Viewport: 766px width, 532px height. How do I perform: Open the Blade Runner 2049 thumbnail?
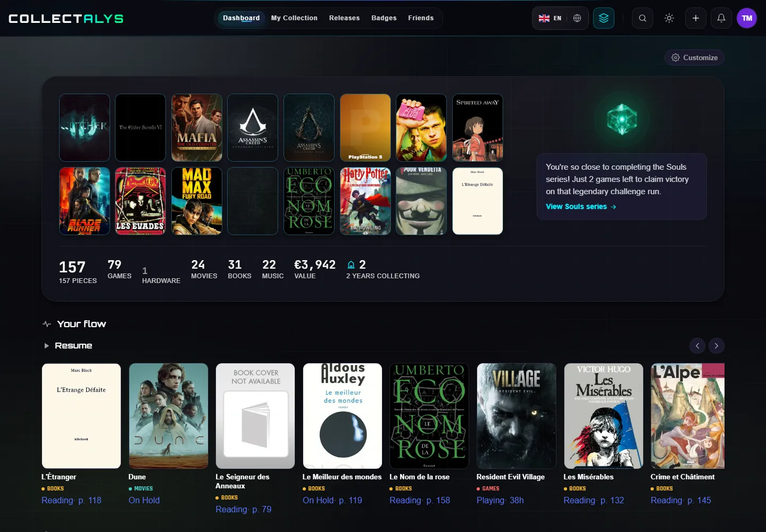point(85,201)
